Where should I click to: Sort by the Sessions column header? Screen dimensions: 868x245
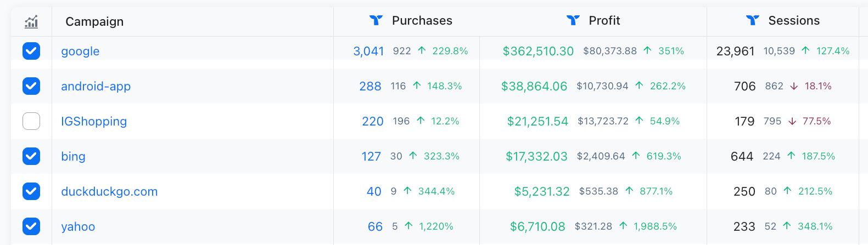pos(794,21)
